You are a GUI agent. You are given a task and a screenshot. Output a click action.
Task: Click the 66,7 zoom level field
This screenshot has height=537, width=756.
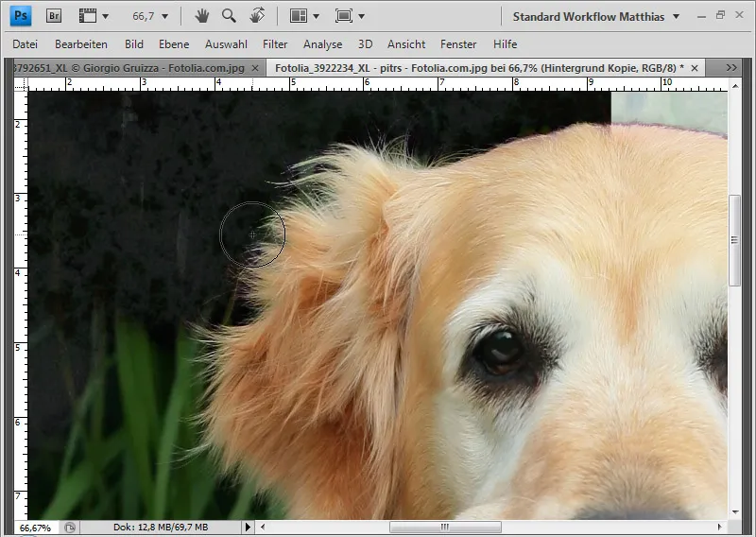coord(144,16)
